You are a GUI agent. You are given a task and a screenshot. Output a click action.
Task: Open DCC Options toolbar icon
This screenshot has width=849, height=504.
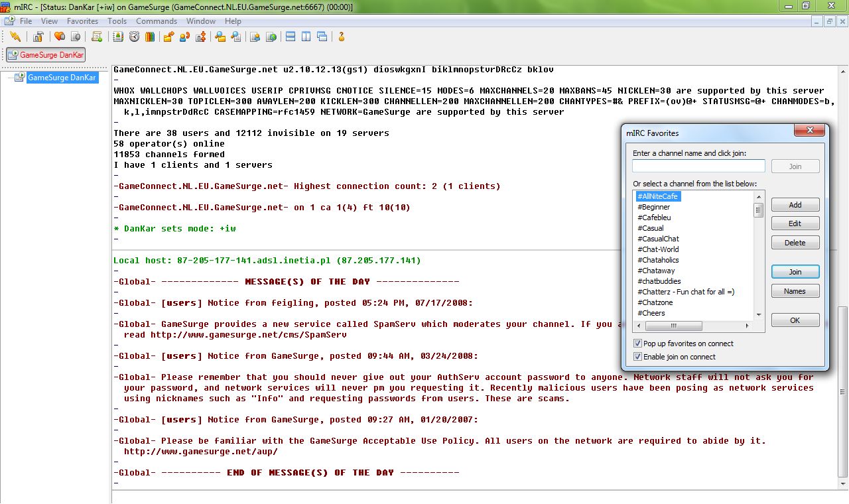click(201, 36)
